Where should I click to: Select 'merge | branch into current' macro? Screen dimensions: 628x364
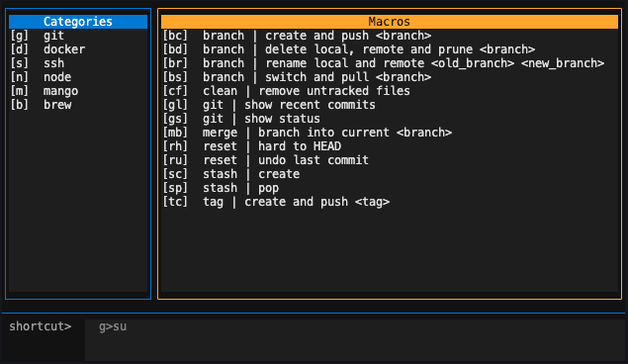click(x=390, y=133)
